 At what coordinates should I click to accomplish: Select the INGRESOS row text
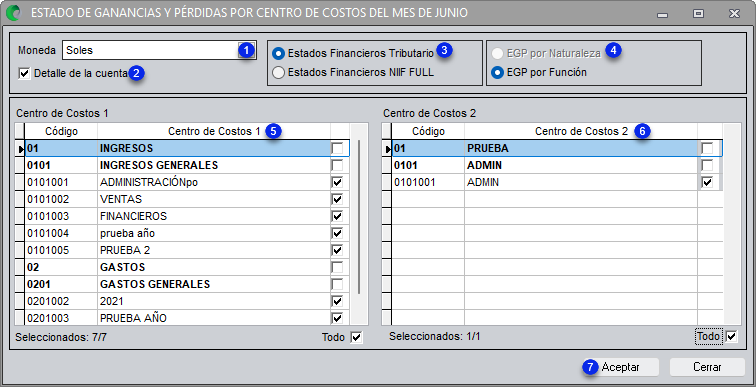click(x=126, y=148)
